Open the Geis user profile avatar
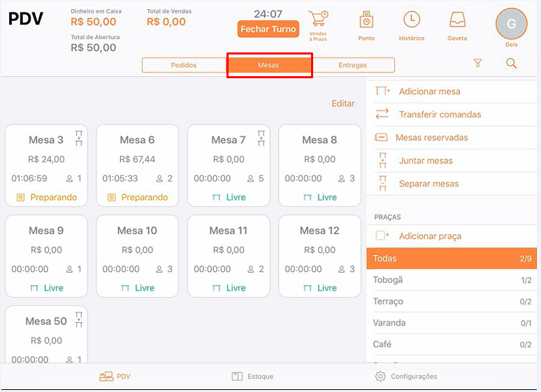541x392 pixels. click(512, 24)
